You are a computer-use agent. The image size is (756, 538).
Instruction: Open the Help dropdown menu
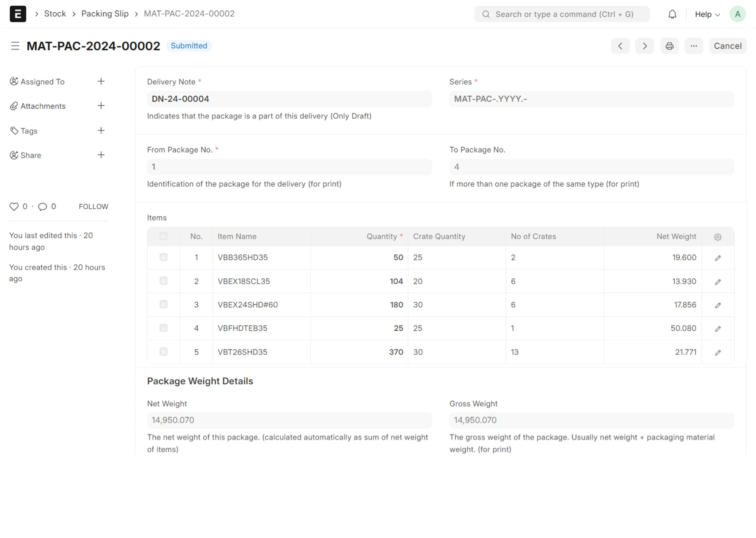[707, 14]
